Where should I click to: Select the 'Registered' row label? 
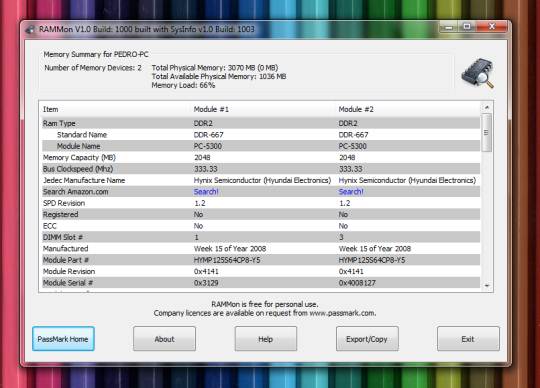pyautogui.click(x=60, y=214)
